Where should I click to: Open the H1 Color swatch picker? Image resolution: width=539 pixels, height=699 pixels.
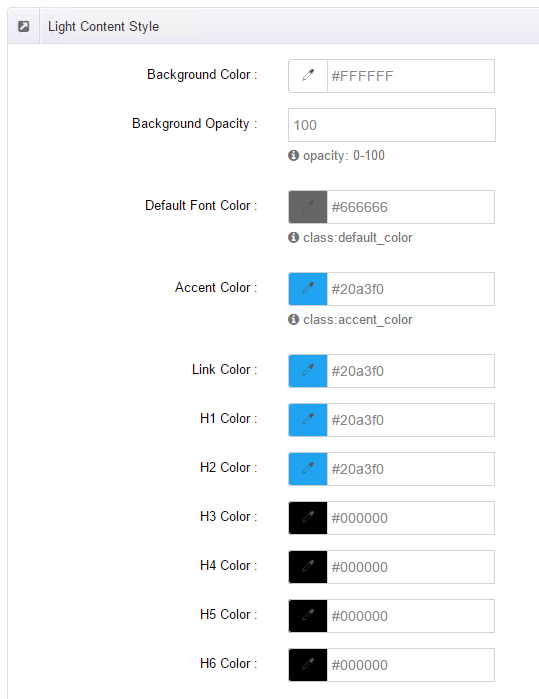308,420
